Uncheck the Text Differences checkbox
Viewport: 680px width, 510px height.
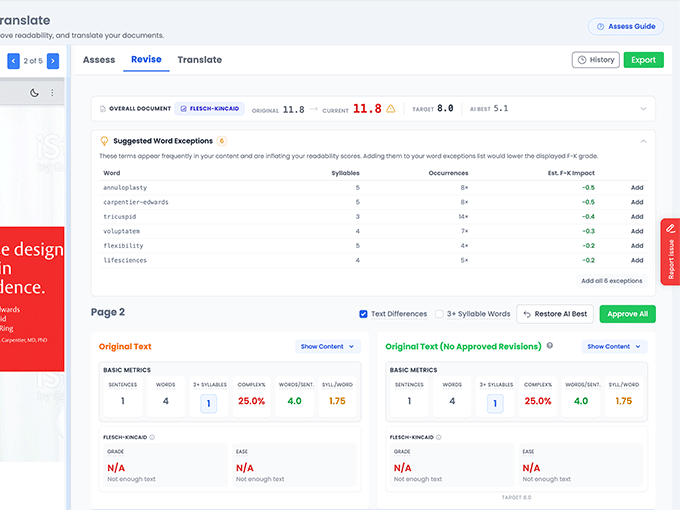(x=363, y=314)
